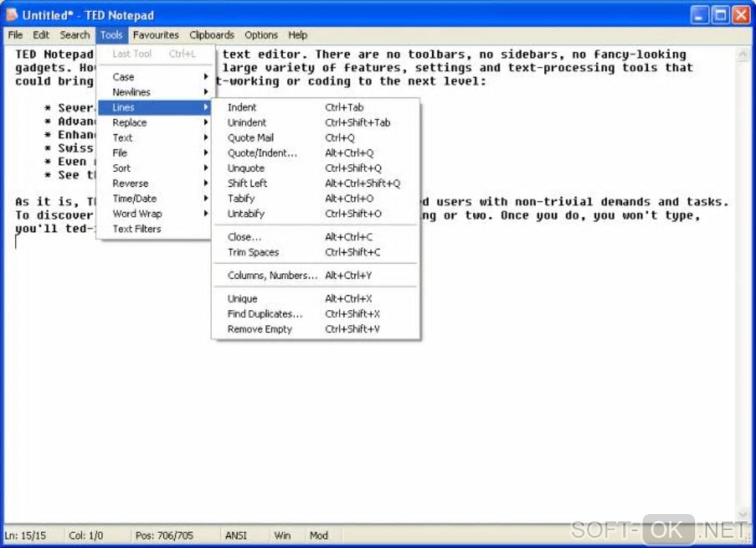The image size is (756, 548).
Task: Click the Win newline status entry
Action: (x=282, y=535)
